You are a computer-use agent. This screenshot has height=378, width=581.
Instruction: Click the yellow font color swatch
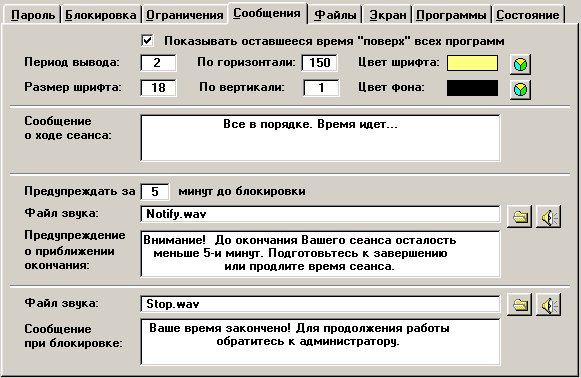pos(472,63)
